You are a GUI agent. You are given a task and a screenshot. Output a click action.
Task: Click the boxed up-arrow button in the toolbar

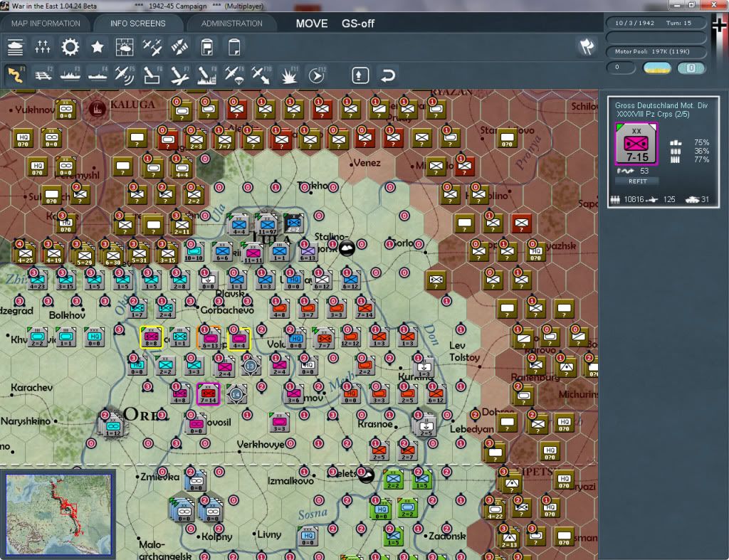click(360, 75)
